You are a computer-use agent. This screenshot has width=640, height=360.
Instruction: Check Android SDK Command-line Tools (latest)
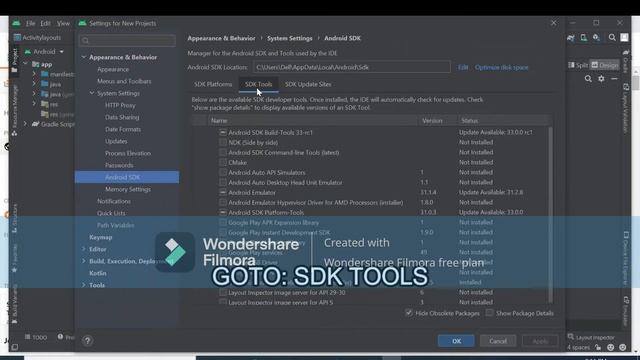tap(222, 152)
